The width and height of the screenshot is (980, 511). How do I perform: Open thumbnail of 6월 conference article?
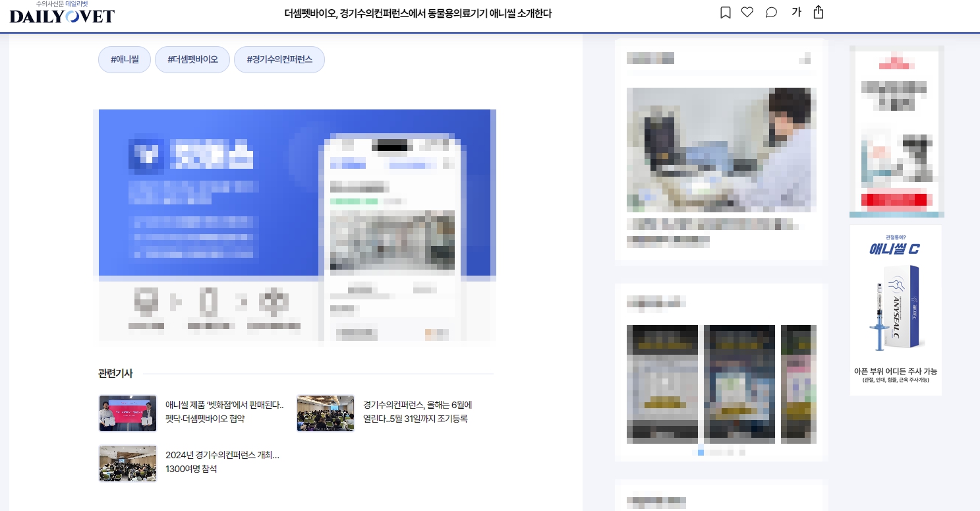(326, 413)
